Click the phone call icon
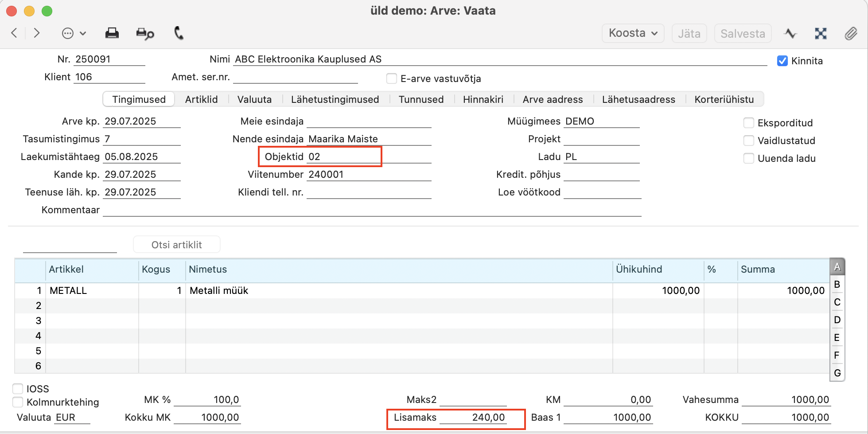868x434 pixels. click(x=179, y=33)
